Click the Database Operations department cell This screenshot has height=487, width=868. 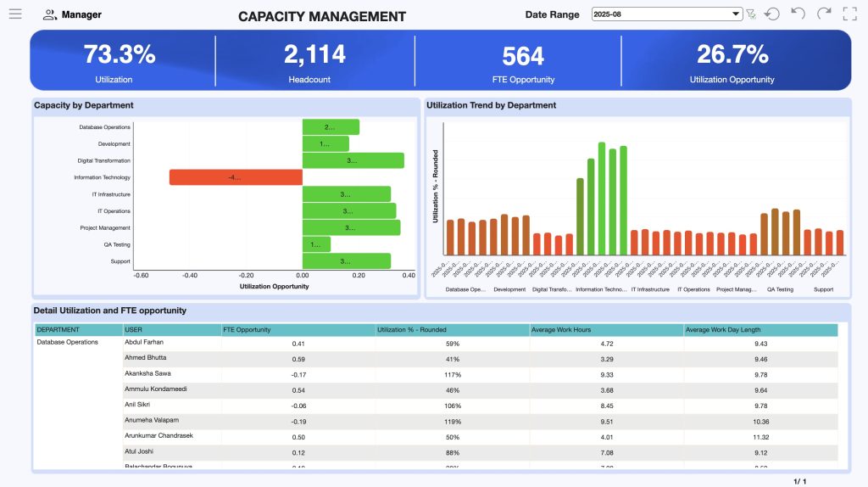(x=68, y=343)
